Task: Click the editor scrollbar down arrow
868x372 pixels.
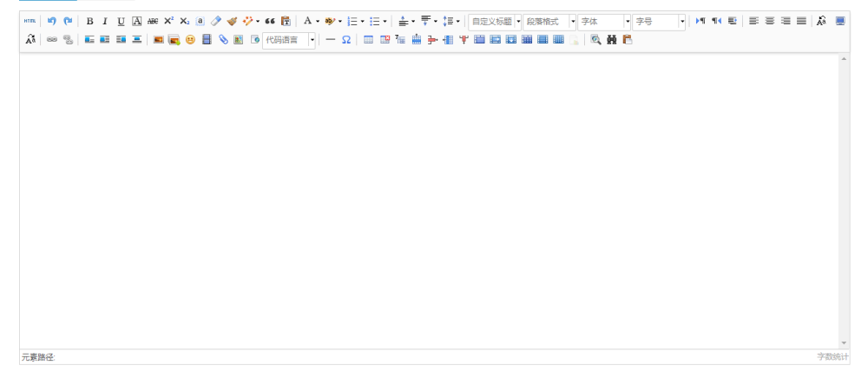Action: tap(844, 343)
